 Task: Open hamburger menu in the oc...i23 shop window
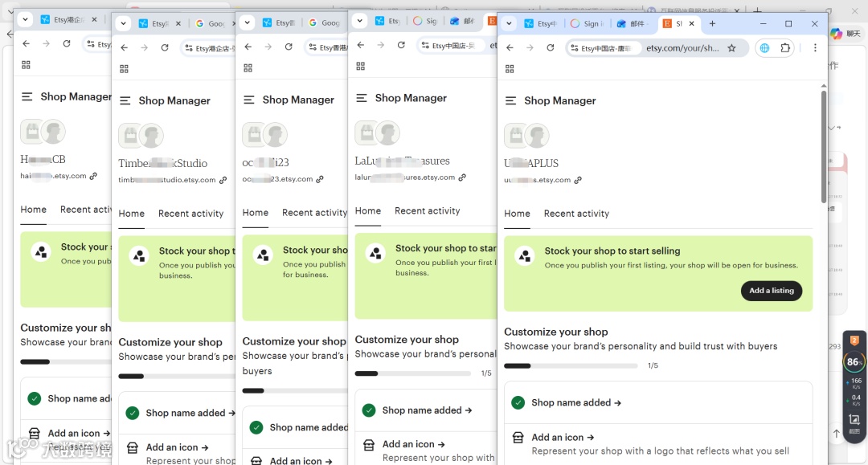[x=249, y=100]
